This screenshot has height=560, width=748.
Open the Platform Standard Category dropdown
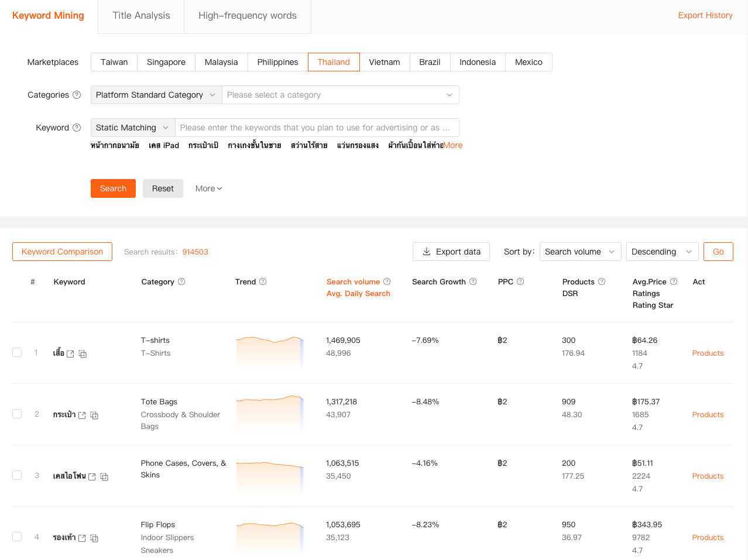tap(156, 94)
